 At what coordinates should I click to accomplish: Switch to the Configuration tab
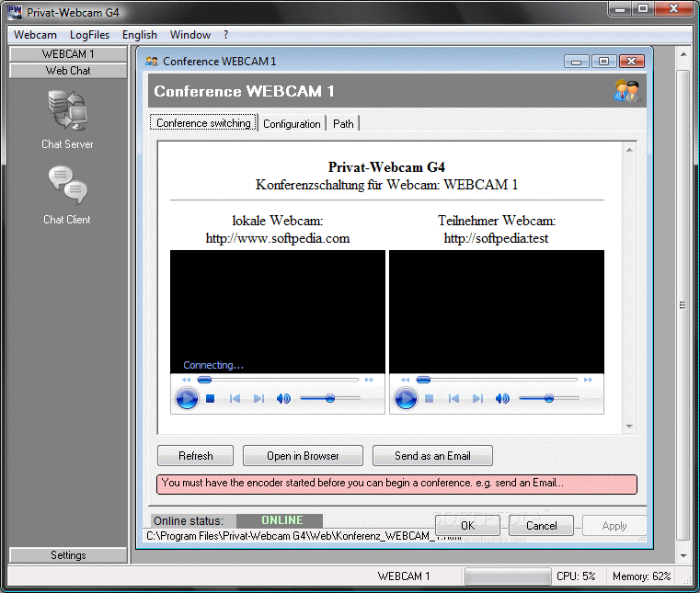click(292, 123)
